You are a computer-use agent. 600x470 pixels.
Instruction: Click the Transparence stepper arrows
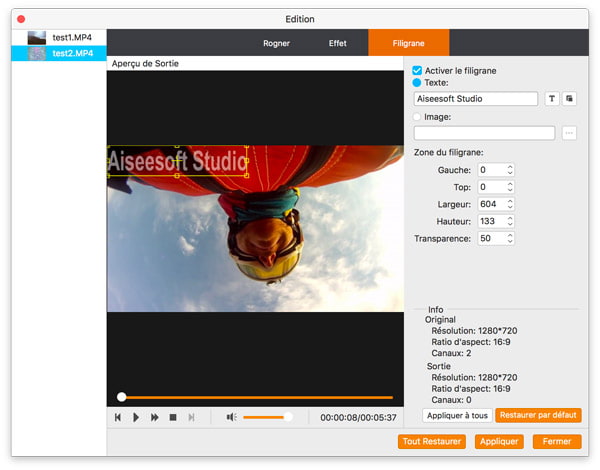pyautogui.click(x=510, y=239)
